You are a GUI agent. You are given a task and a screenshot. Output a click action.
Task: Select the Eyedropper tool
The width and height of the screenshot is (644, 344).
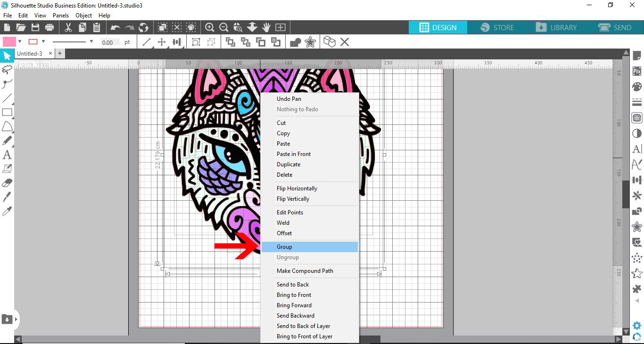coord(7,211)
